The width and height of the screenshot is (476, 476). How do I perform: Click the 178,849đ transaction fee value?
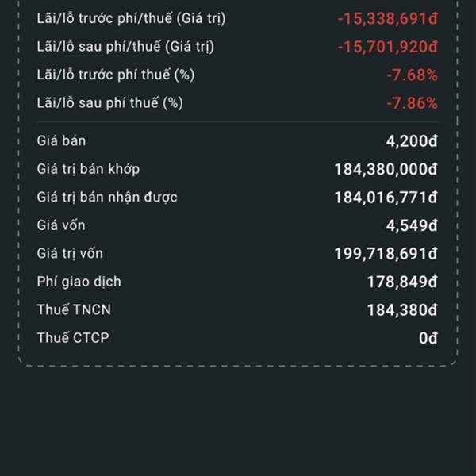tap(402, 282)
